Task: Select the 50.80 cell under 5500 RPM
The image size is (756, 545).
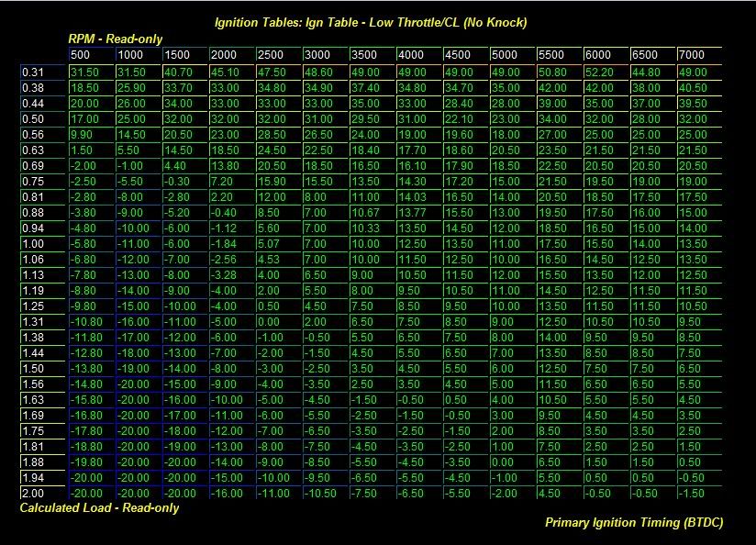Action: pos(558,72)
